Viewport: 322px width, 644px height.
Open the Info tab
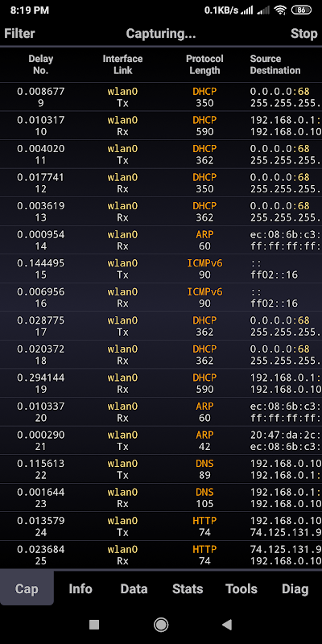pyautogui.click(x=80, y=588)
